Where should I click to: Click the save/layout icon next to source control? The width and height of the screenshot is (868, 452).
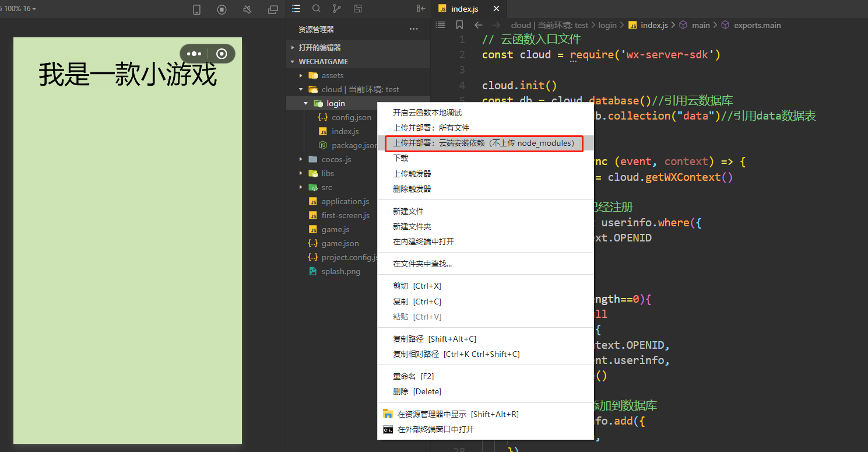(358, 9)
